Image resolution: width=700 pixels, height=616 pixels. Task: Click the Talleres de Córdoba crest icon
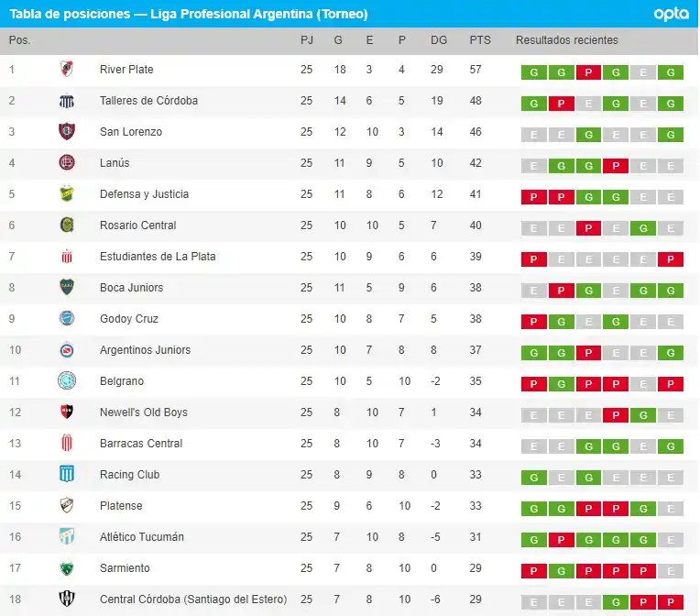click(x=66, y=101)
